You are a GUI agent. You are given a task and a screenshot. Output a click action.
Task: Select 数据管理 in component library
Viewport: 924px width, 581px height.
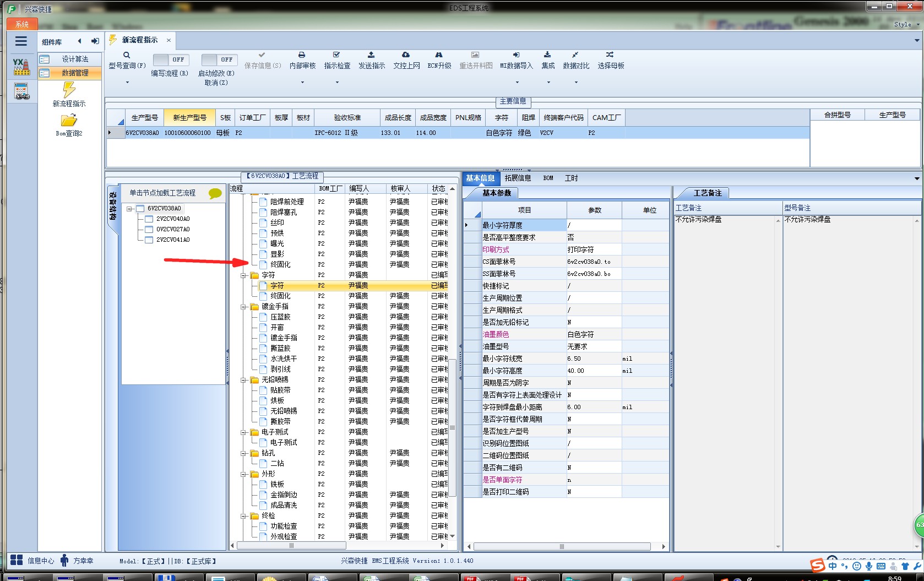[x=70, y=73]
